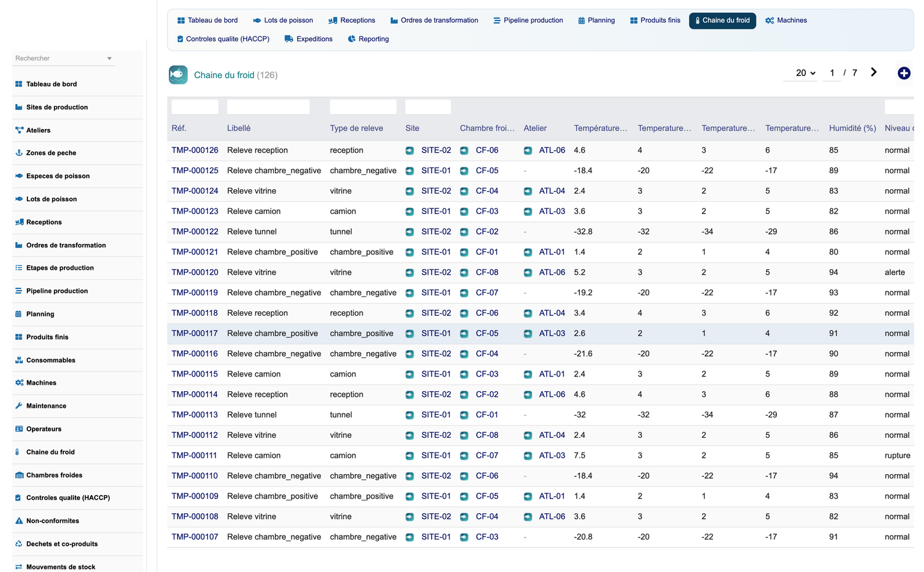Click the fish logo beside Chaine du froid title
Screen dimensions: 924x572
(x=178, y=75)
